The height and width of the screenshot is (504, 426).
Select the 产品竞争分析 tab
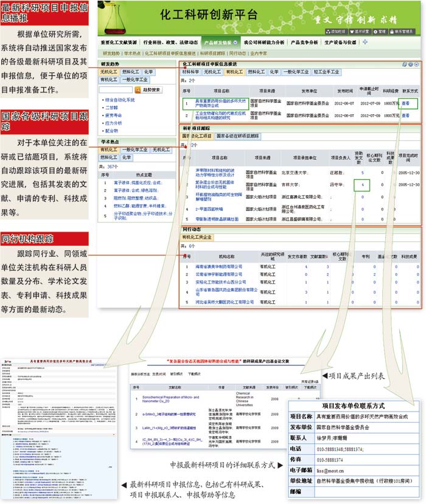coord(304,43)
